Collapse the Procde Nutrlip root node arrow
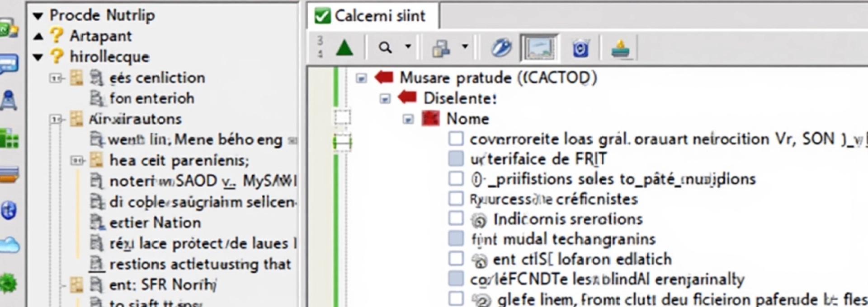The image size is (868, 307). click(x=38, y=16)
